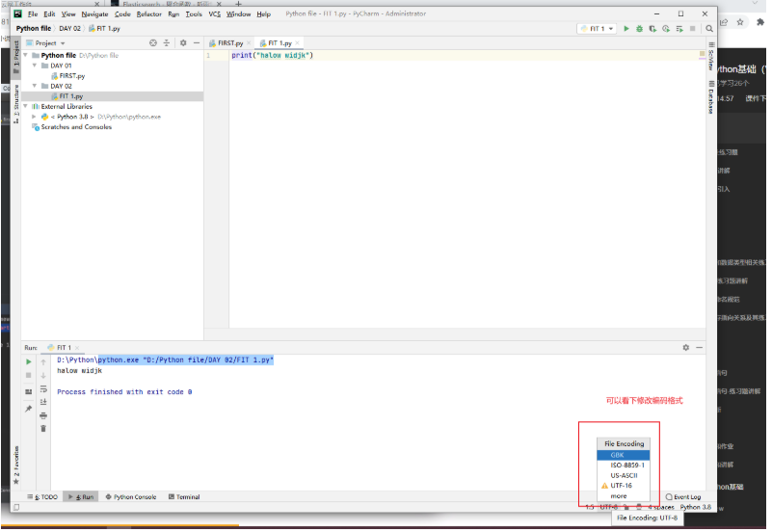The height and width of the screenshot is (532, 772).
Task: Click the Concurrency diagram run icon
Action: tap(679, 29)
